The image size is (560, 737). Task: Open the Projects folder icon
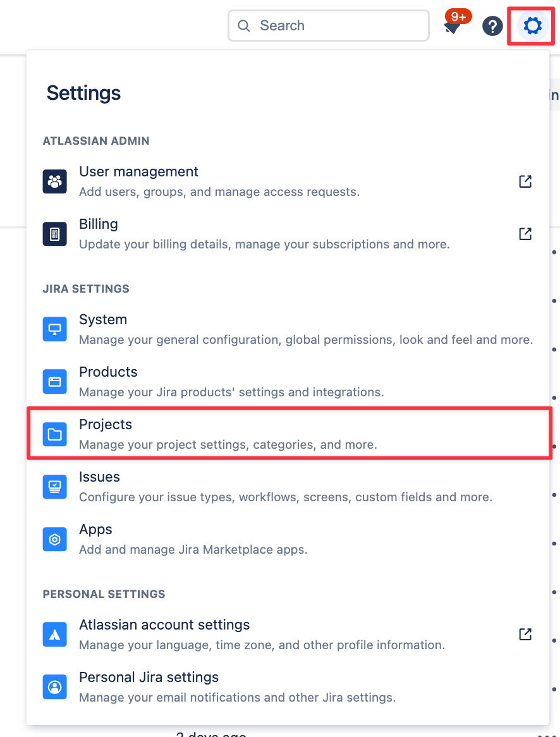(54, 434)
